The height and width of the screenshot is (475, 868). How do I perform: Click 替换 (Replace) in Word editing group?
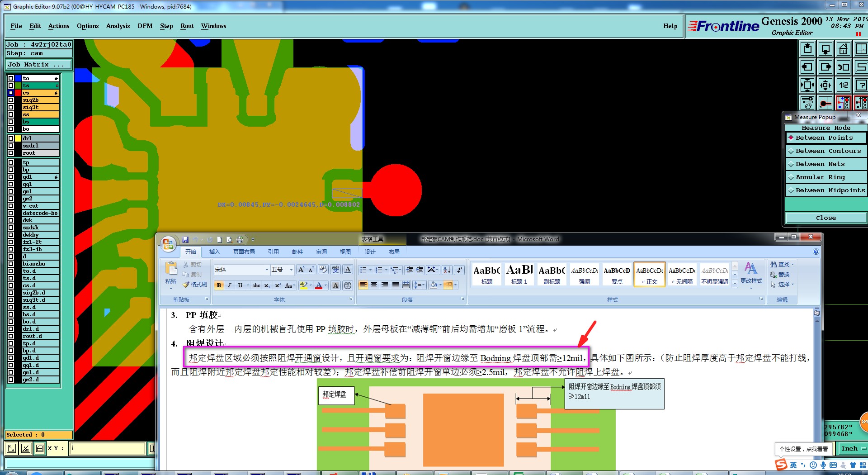click(780, 275)
